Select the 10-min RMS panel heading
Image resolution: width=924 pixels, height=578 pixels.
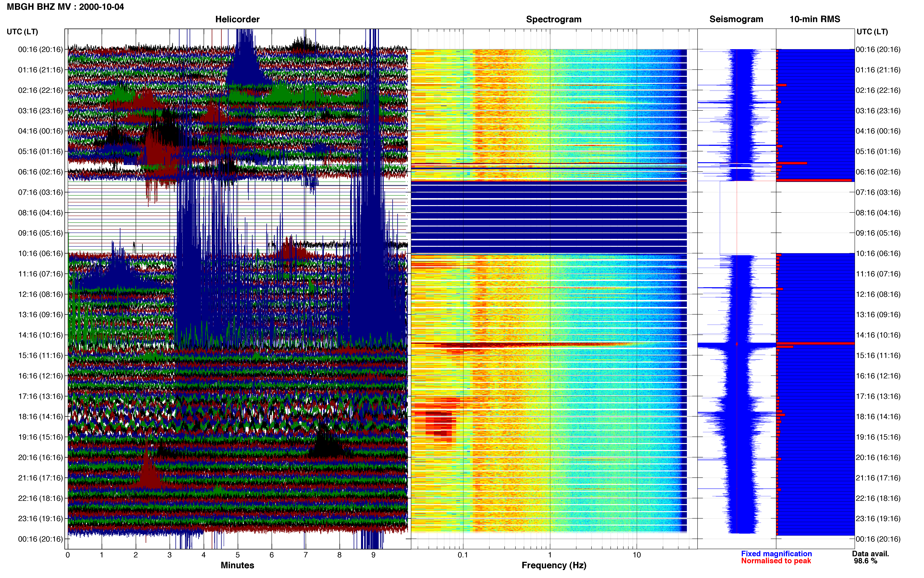click(815, 19)
